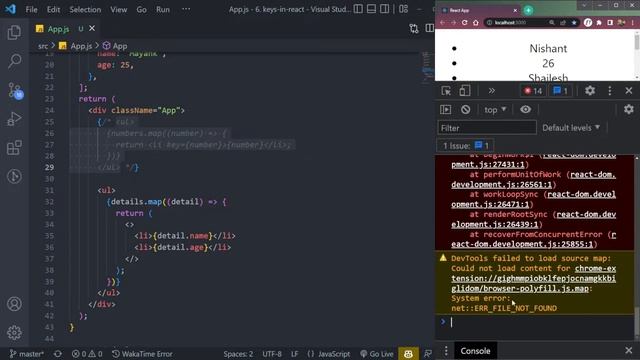Viewport: 640px width, 360px height.
Task: Reload the page in Chrome
Action: click(464, 23)
